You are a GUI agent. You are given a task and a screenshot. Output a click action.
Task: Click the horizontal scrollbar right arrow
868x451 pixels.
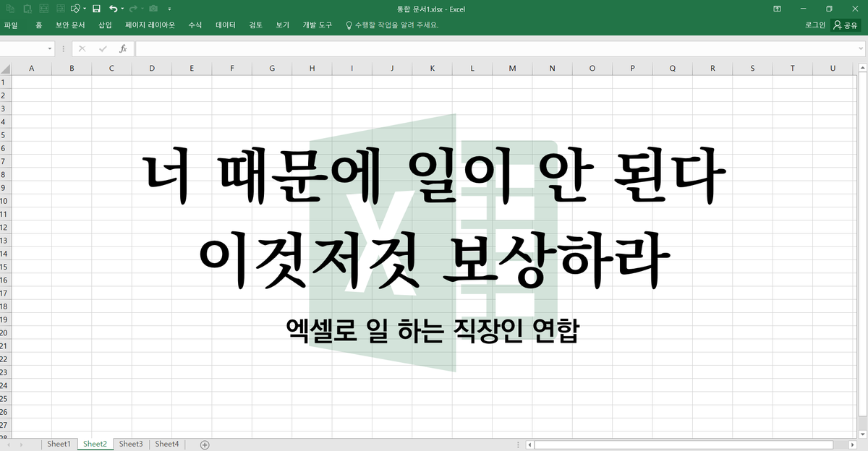tap(852, 444)
